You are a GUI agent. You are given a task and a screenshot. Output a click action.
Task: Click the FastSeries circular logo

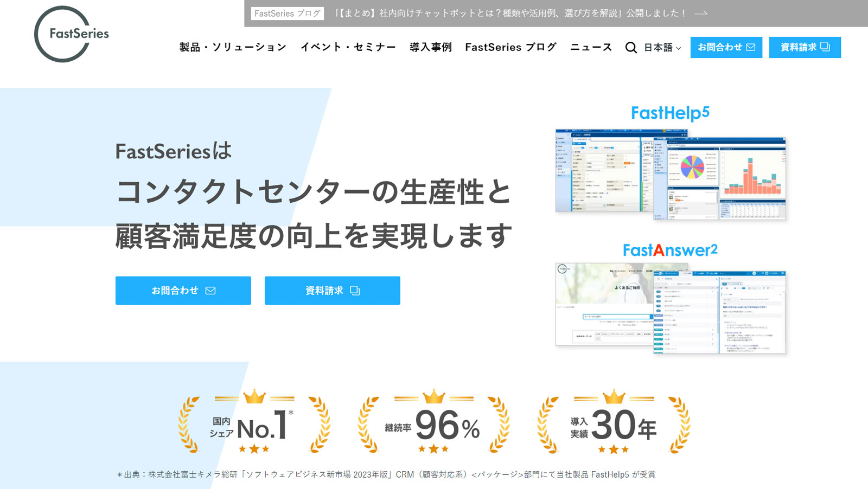click(71, 34)
